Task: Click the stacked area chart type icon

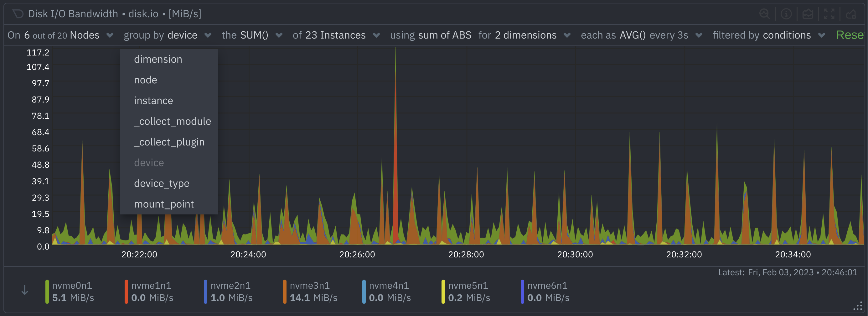Action: click(x=808, y=14)
